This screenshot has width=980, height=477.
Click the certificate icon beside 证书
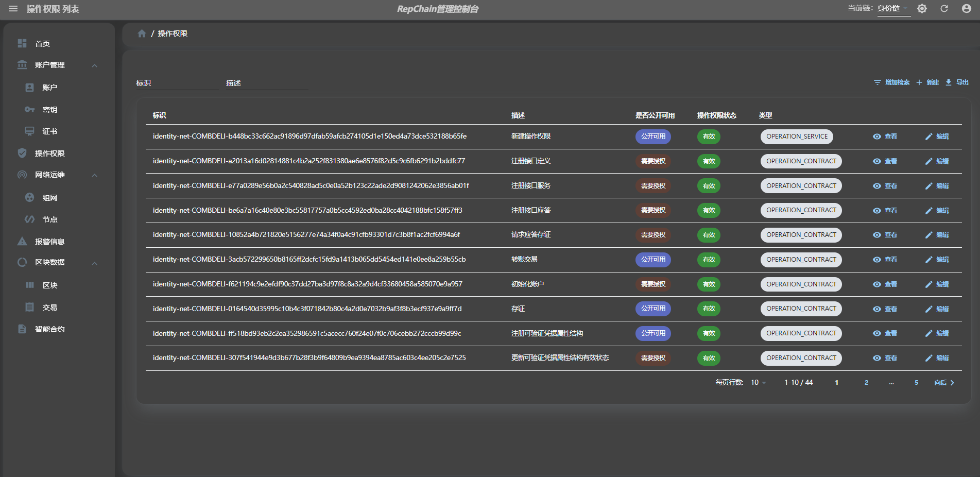click(x=30, y=131)
